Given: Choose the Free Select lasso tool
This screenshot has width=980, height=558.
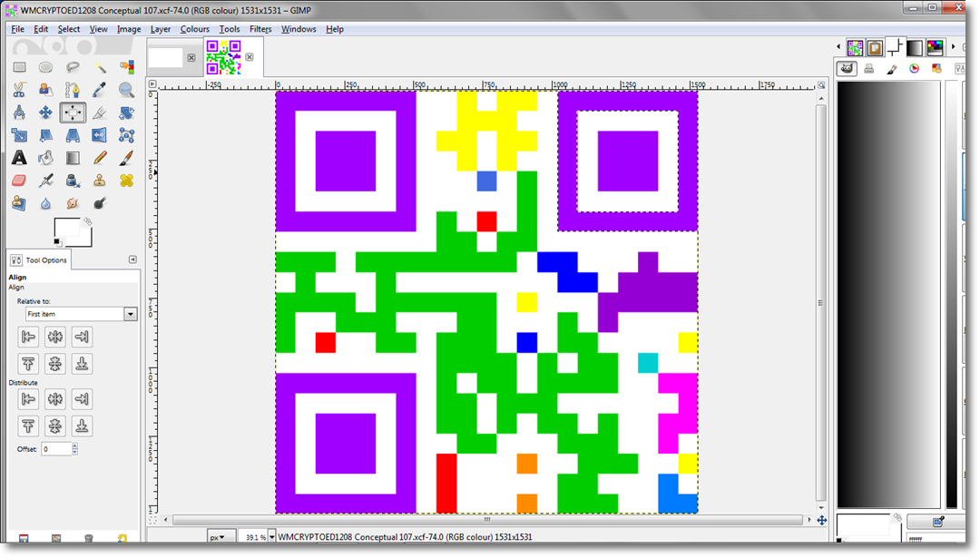Looking at the screenshot, I should (73, 67).
